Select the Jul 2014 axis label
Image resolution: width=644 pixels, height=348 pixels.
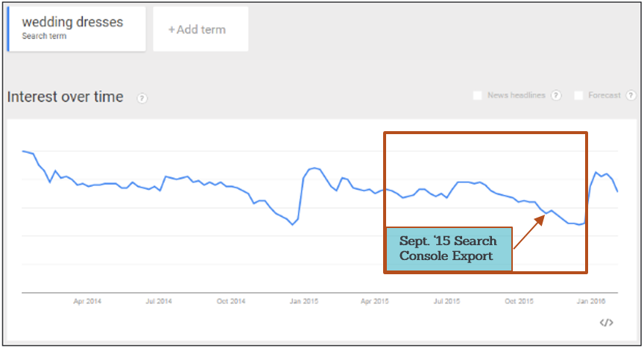pos(159,302)
